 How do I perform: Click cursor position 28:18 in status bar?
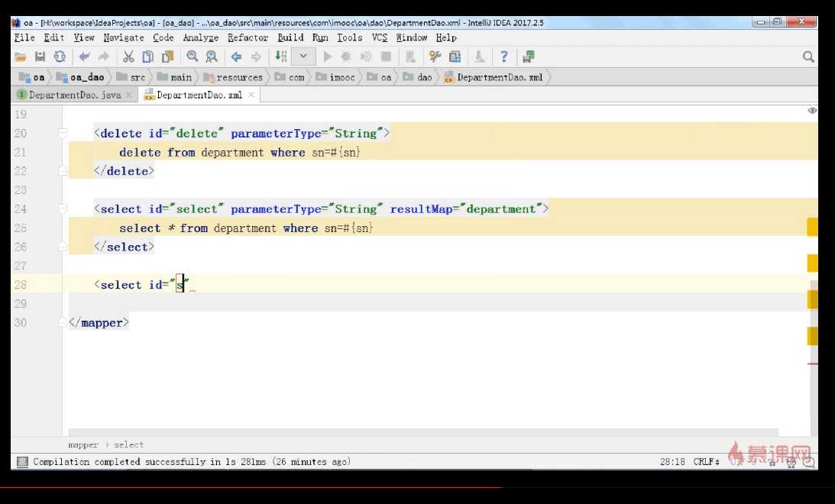click(672, 462)
